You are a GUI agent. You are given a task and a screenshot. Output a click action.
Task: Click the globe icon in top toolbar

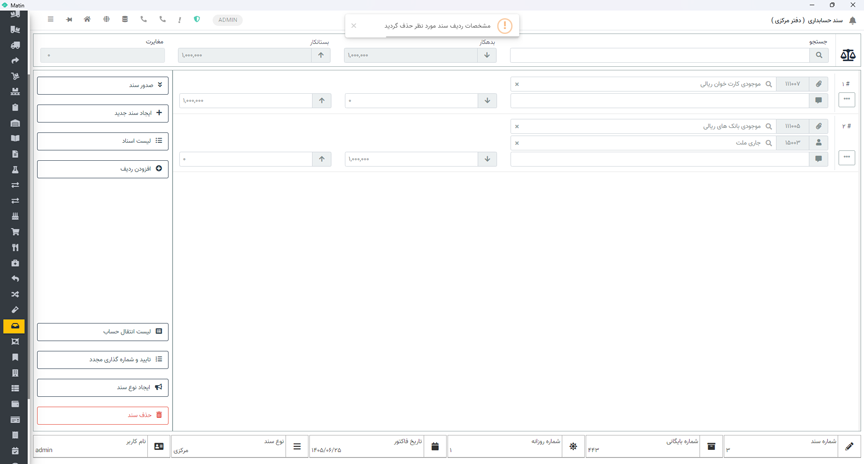pos(106,19)
